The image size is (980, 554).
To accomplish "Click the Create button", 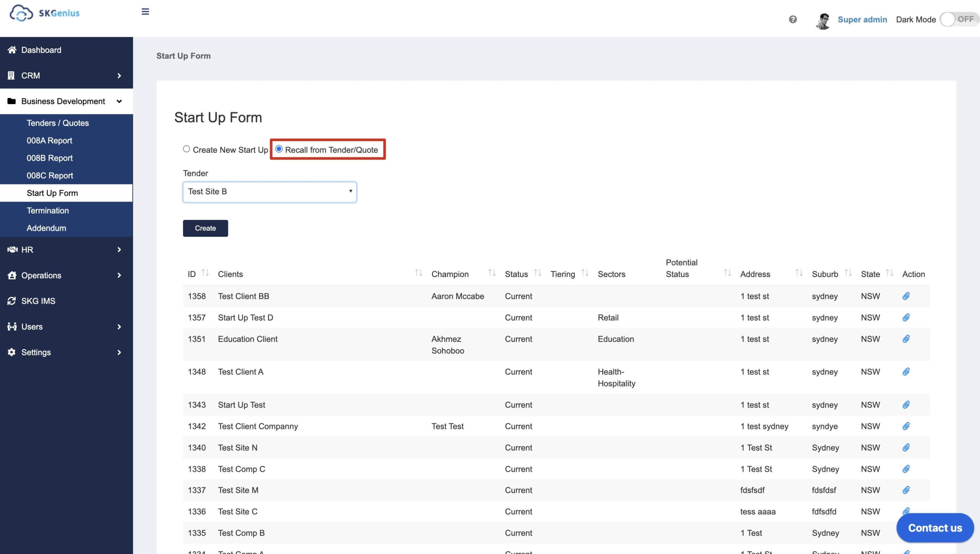I will pyautogui.click(x=205, y=228).
